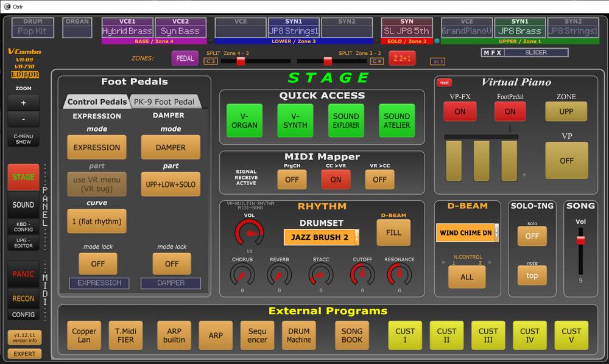Click the zoom plus button

[23, 103]
